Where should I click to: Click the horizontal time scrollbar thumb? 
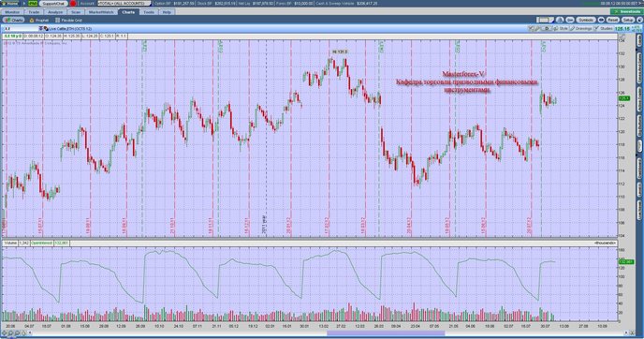pos(386,333)
